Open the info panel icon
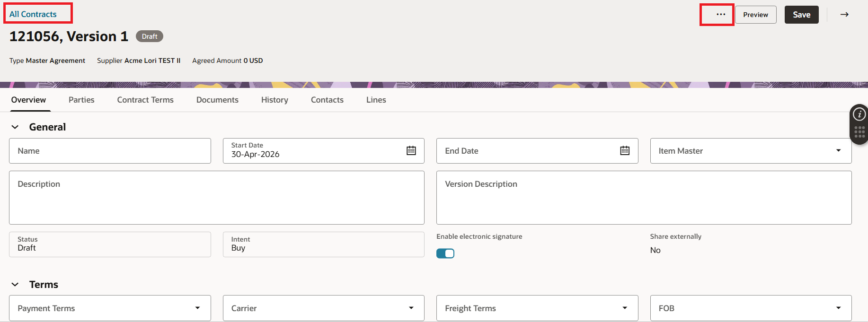This screenshot has height=322, width=868. pos(859,114)
